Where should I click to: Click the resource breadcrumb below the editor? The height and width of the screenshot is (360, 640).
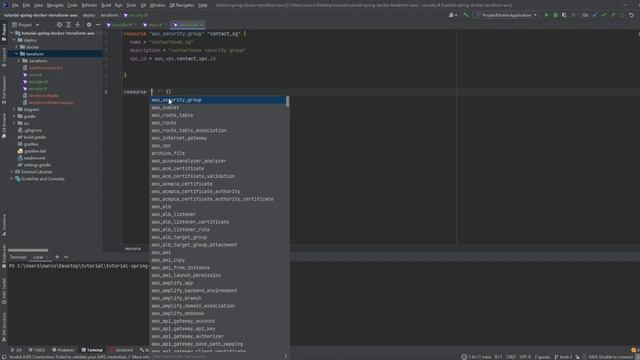point(133,249)
